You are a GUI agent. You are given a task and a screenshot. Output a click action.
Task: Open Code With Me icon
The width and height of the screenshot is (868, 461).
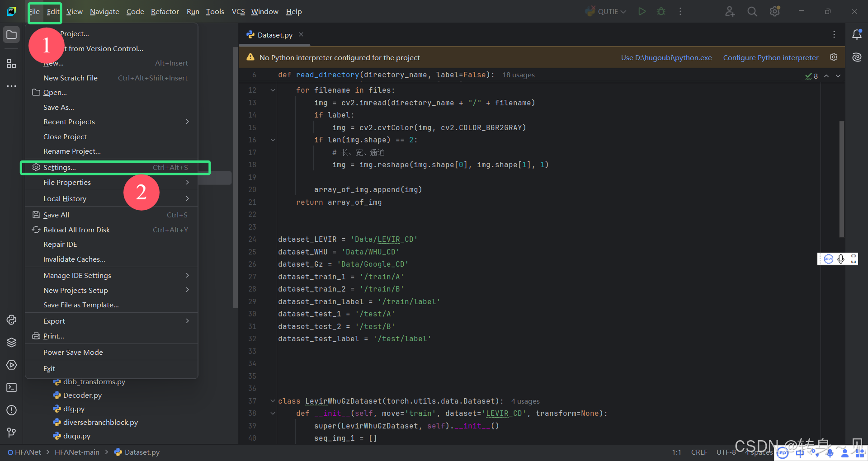click(x=730, y=11)
